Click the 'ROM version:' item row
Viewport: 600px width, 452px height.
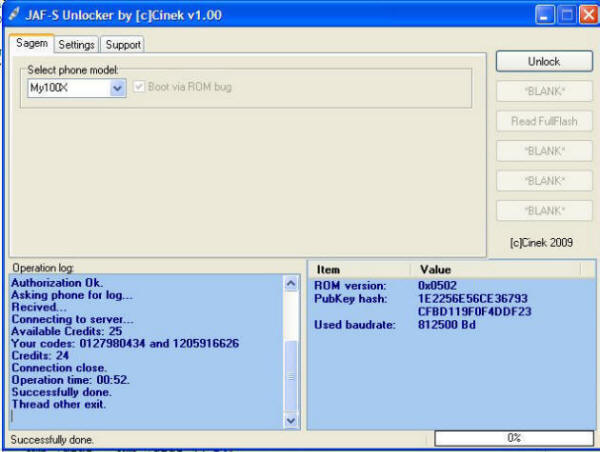coord(350,286)
